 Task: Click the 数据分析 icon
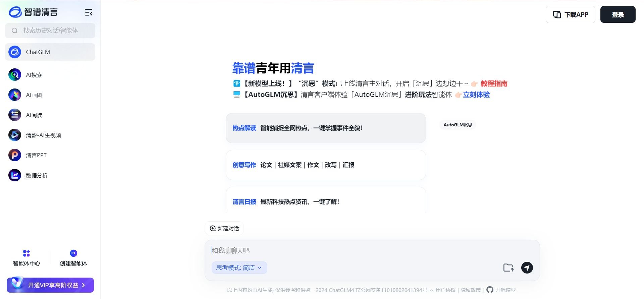click(x=15, y=175)
